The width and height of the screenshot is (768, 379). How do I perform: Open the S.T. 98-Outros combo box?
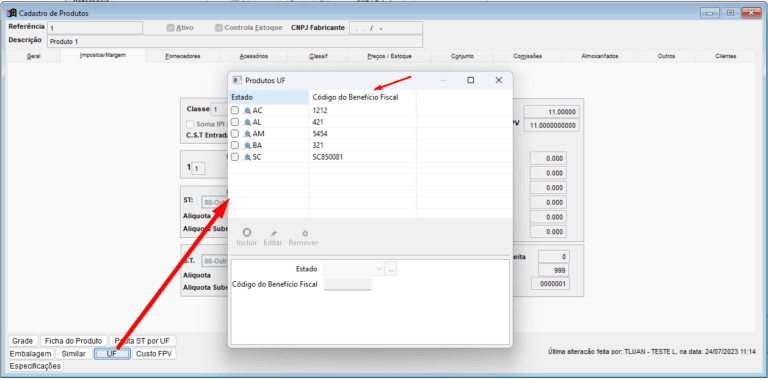coord(215,261)
